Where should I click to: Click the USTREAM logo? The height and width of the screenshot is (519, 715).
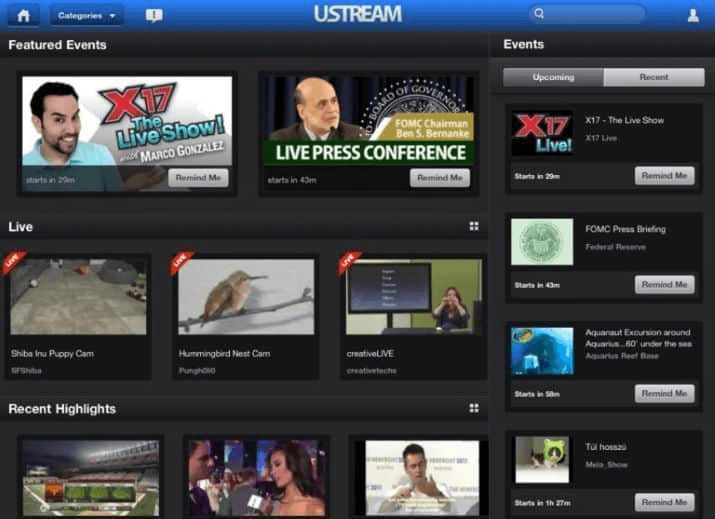tap(358, 14)
